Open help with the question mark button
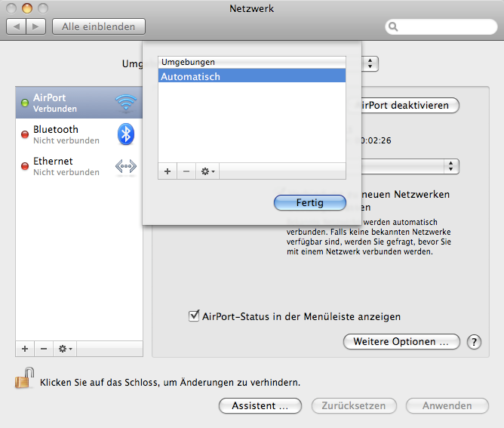Viewport: 504px width, 428px height. pyautogui.click(x=474, y=342)
